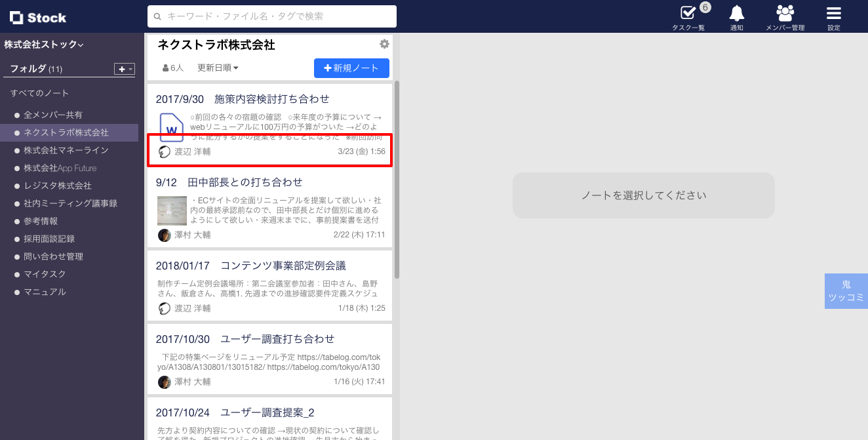Open the タスク一覧 checklist icon
The width and height of the screenshot is (868, 440).
(687, 13)
